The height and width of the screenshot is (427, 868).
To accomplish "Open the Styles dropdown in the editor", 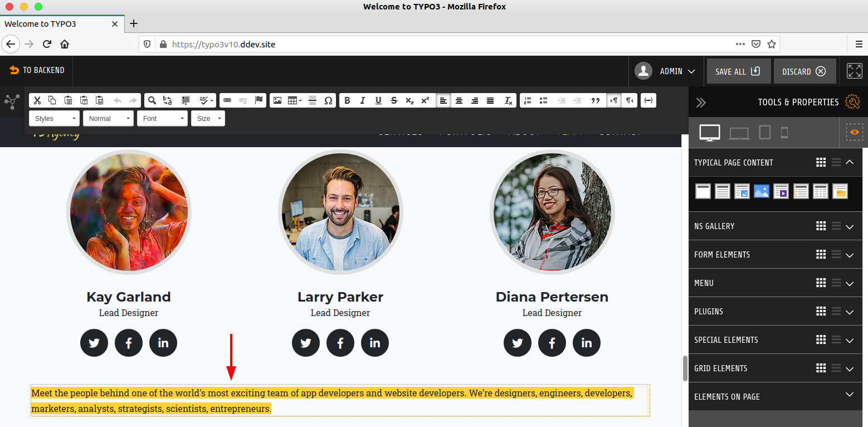I will click(53, 118).
